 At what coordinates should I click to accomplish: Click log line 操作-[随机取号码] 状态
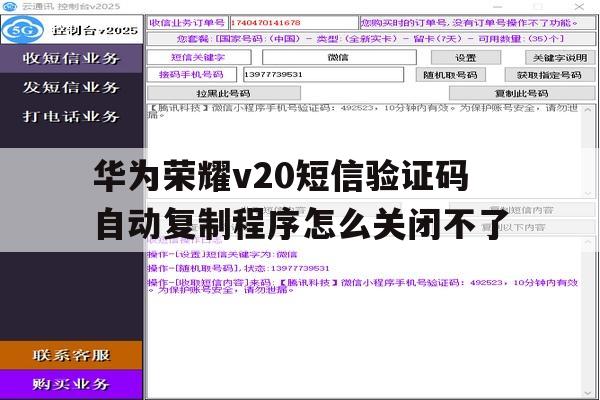point(238,268)
